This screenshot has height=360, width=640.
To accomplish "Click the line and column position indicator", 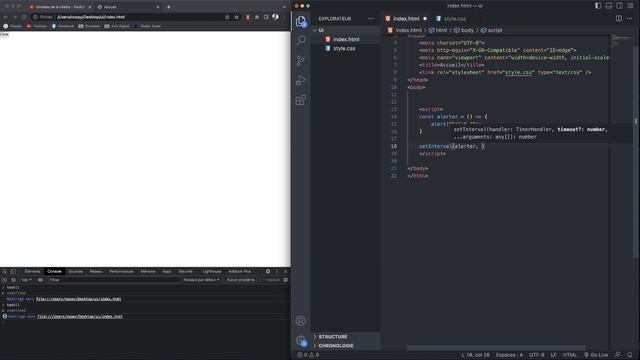I will pyautogui.click(x=475, y=355).
